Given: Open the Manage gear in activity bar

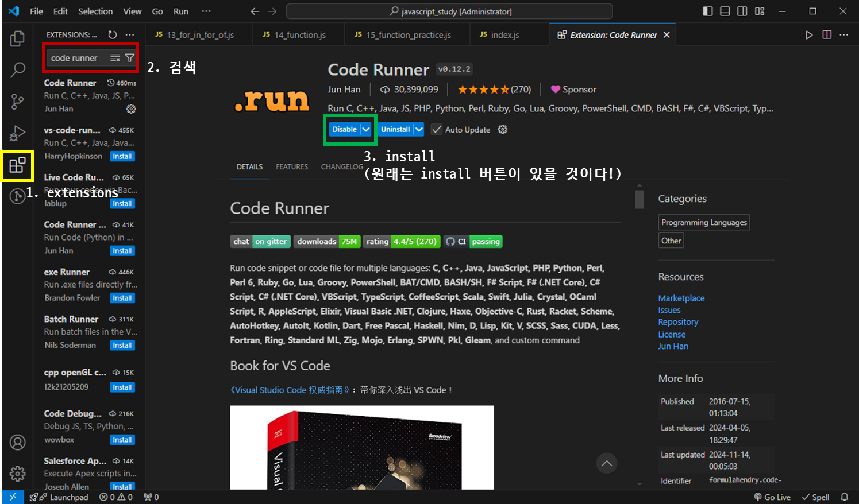Looking at the screenshot, I should click(x=18, y=474).
